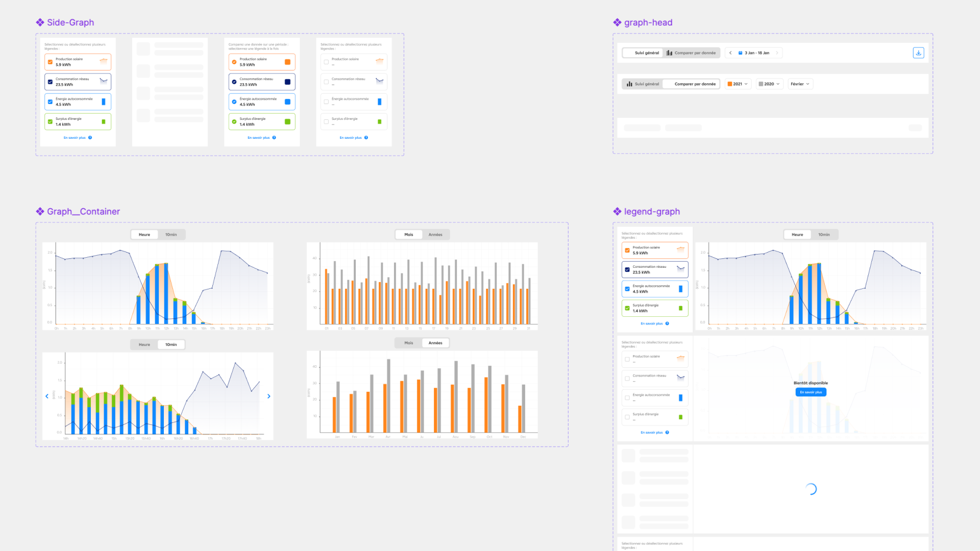
Task: Switch to 10min tab in Graph_Container where Heure is active
Action: click(x=171, y=235)
